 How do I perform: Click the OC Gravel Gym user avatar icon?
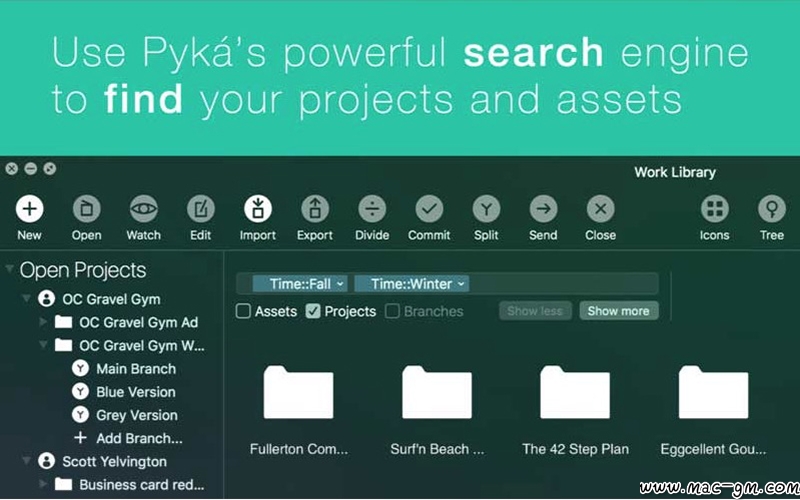[46, 299]
